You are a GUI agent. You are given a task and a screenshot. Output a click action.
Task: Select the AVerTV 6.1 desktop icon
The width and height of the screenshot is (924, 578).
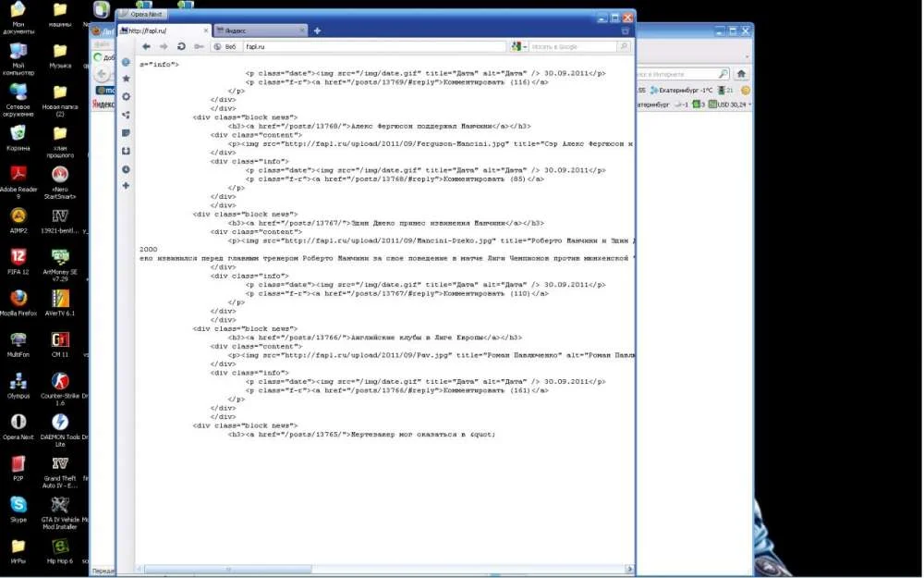60,303
